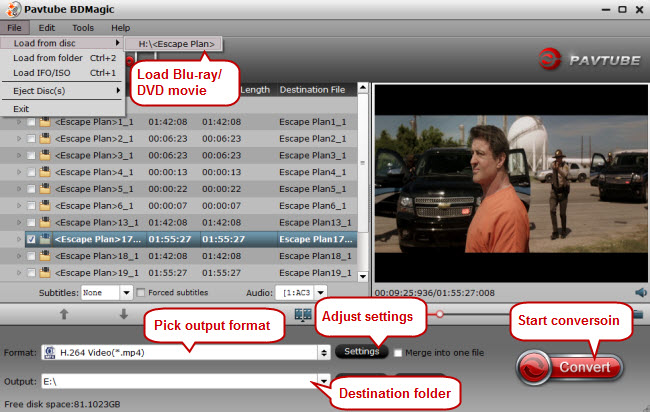Expand the Escape Plan>2_1 title row
Image resolution: width=650 pixels, height=412 pixels.
click(x=19, y=138)
